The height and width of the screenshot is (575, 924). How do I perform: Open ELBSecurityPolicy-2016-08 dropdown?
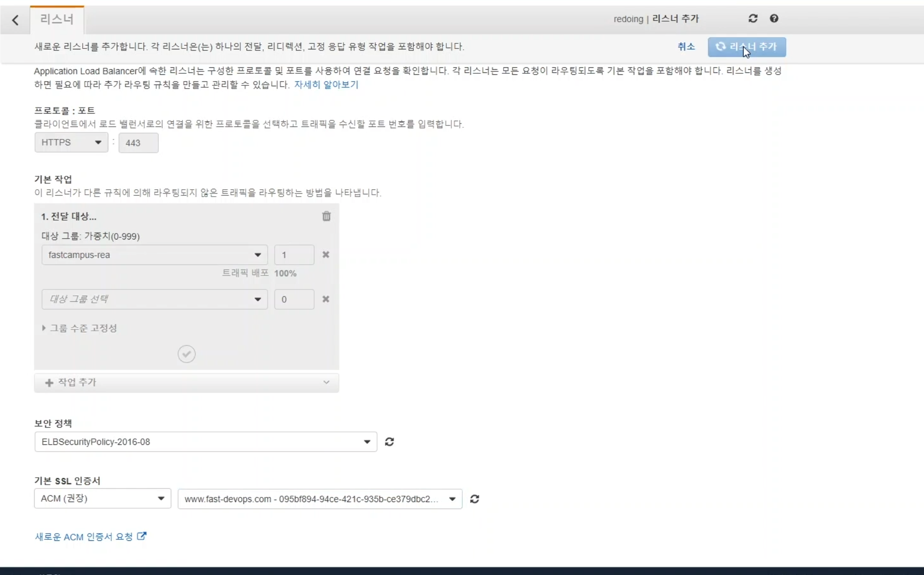205,442
